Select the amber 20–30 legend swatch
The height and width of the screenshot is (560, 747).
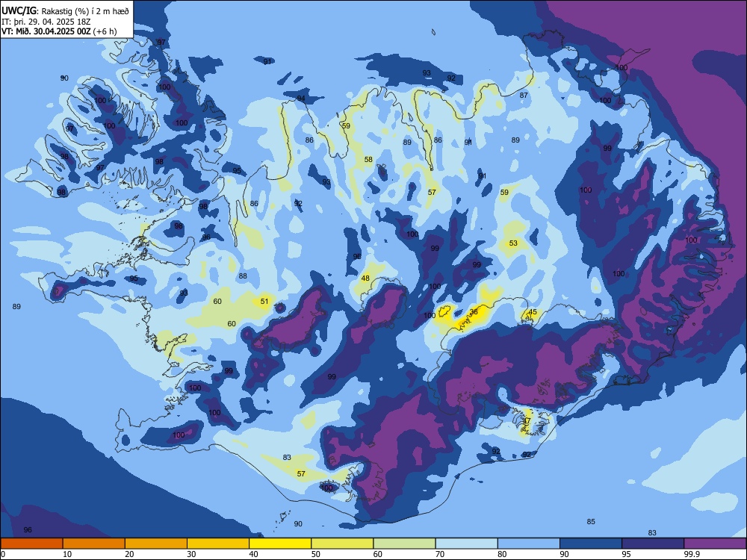pos(156,544)
